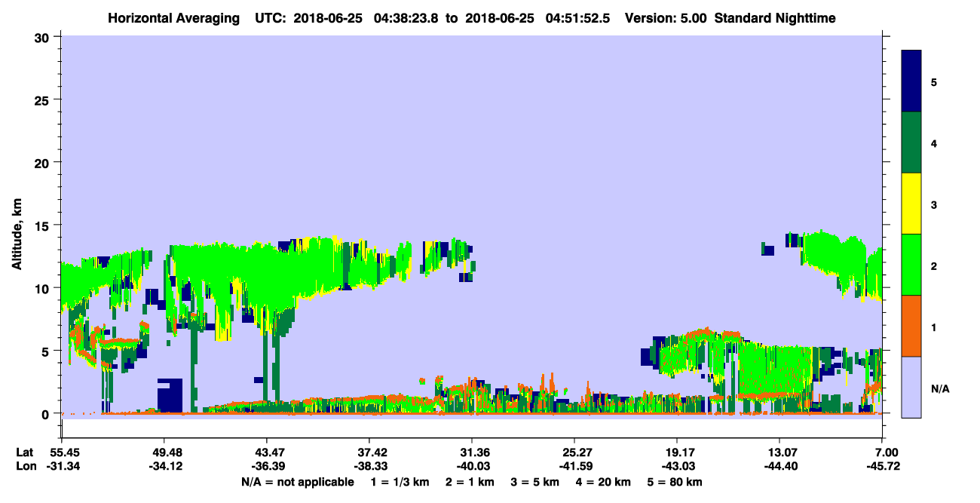Click the latitude value 31.36
The height and width of the screenshot is (503, 980).
pyautogui.click(x=472, y=452)
